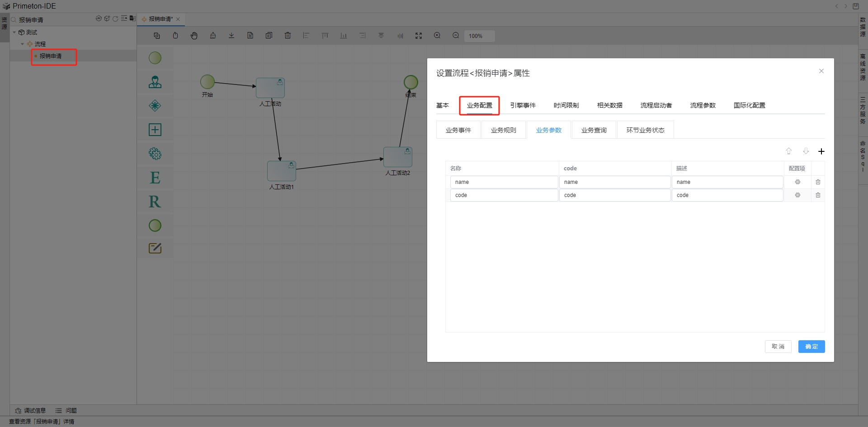
Task: Select the gear service node in palette
Action: point(155,154)
